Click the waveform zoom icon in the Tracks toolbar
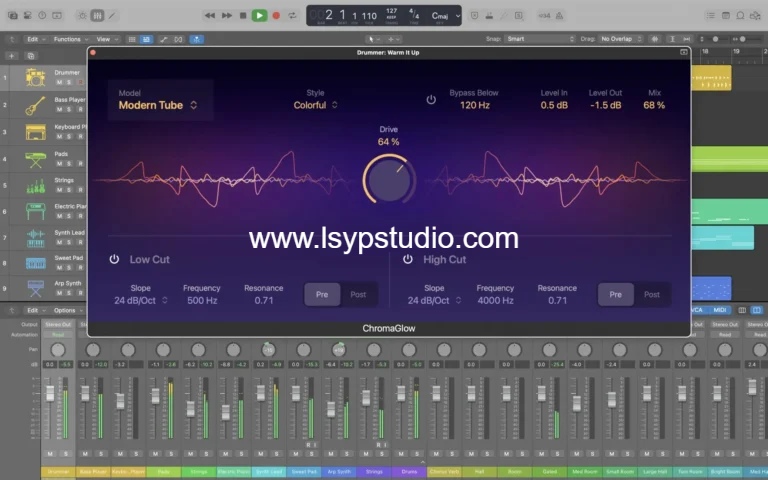The width and height of the screenshot is (768, 480). pos(654,39)
